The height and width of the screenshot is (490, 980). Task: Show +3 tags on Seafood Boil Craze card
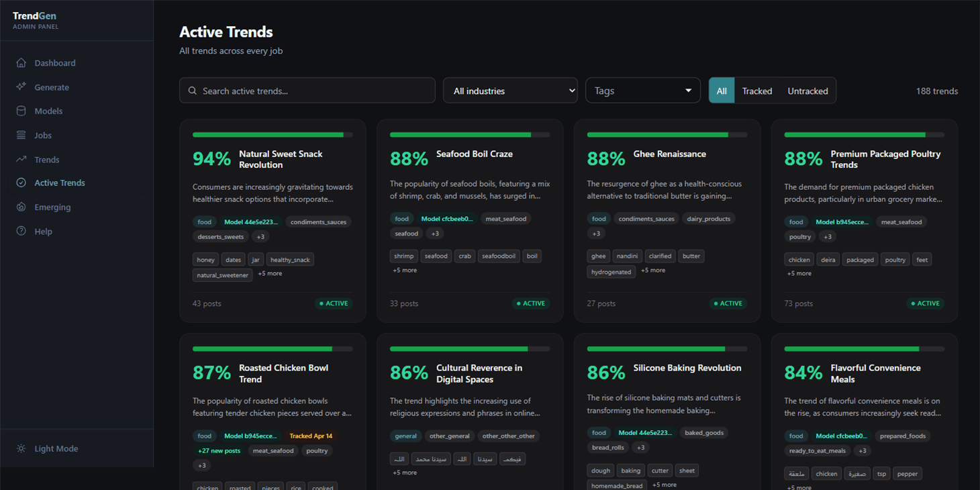[x=435, y=234]
